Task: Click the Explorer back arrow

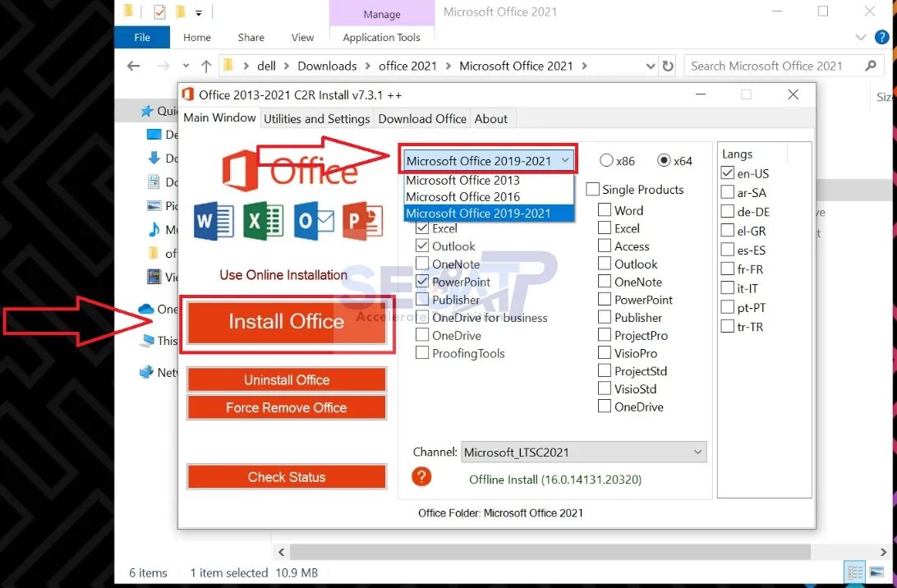Action: (133, 65)
